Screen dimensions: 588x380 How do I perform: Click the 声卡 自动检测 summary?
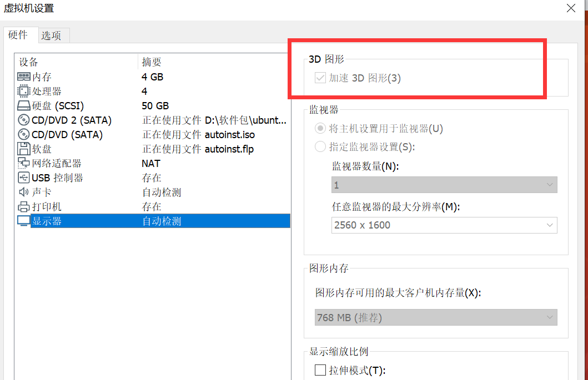pyautogui.click(x=162, y=192)
